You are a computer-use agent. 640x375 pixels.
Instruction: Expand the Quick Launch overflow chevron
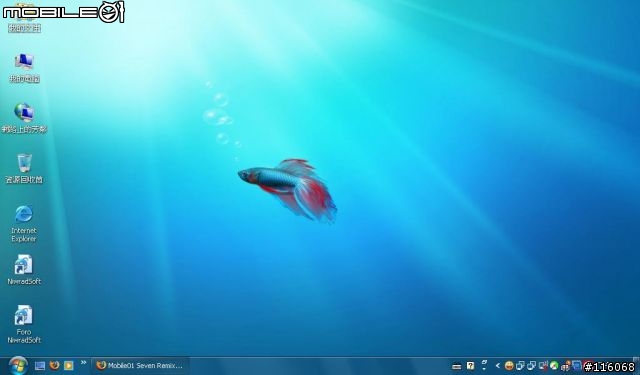click(83, 362)
